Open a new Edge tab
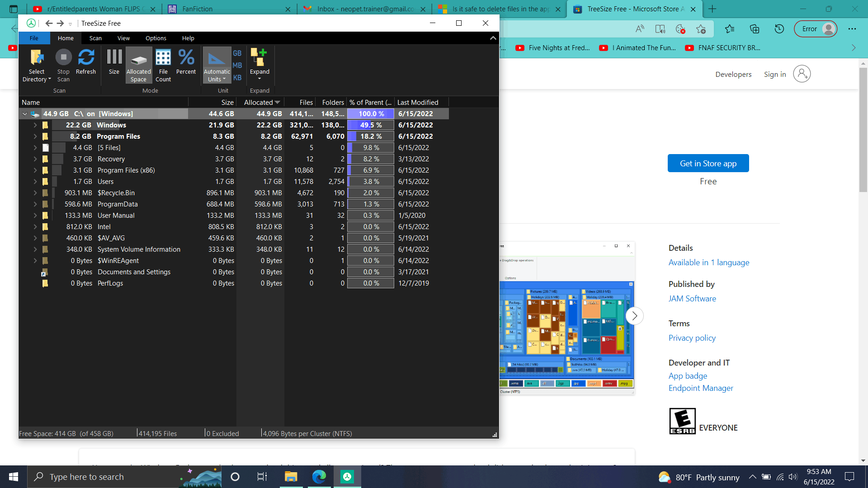Viewport: 868px width, 488px height. click(712, 9)
